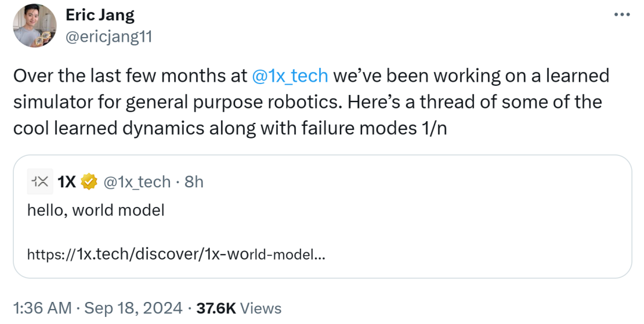Click the 'hello, world model' quoted text
The width and height of the screenshot is (644, 324).
(x=95, y=210)
